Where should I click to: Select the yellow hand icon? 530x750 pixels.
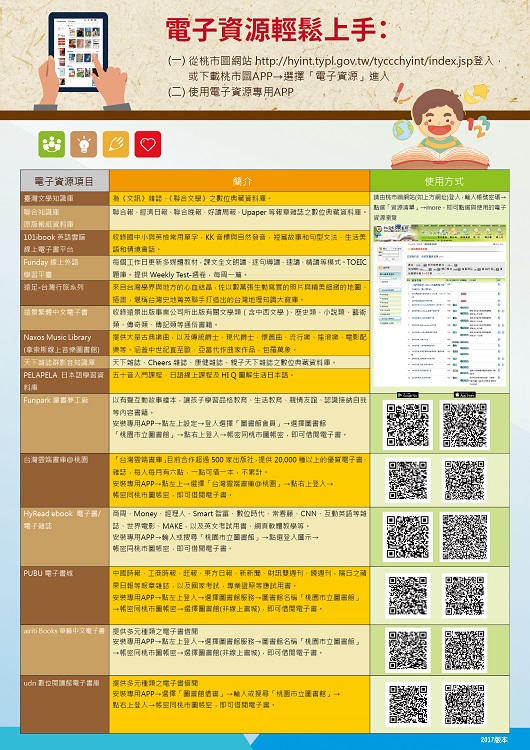tap(116, 144)
